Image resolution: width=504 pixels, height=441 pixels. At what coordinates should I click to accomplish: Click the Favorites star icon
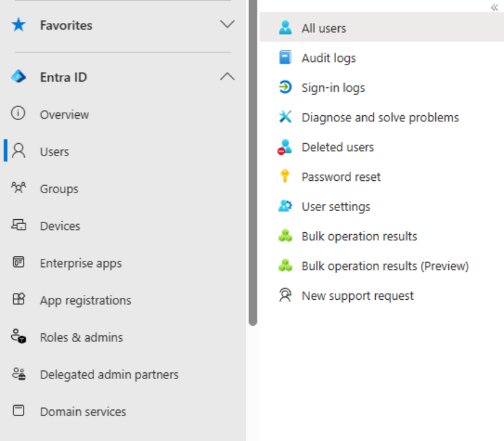click(x=19, y=25)
